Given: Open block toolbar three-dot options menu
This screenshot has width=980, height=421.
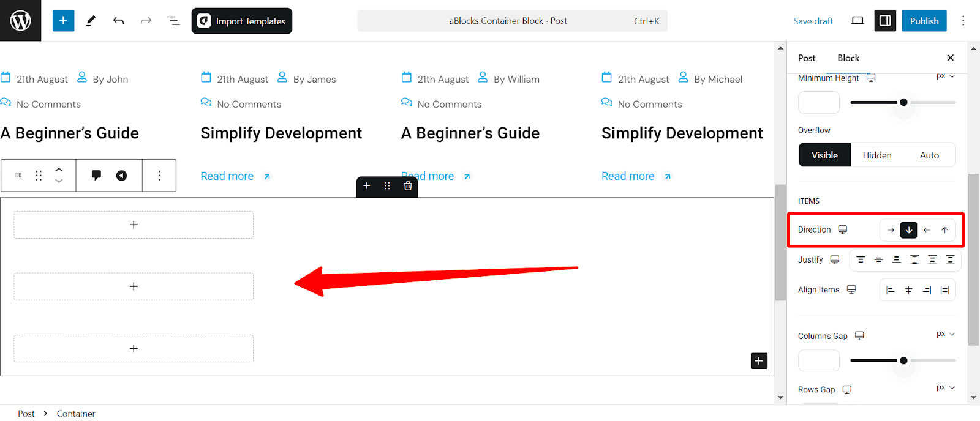Looking at the screenshot, I should [159, 176].
